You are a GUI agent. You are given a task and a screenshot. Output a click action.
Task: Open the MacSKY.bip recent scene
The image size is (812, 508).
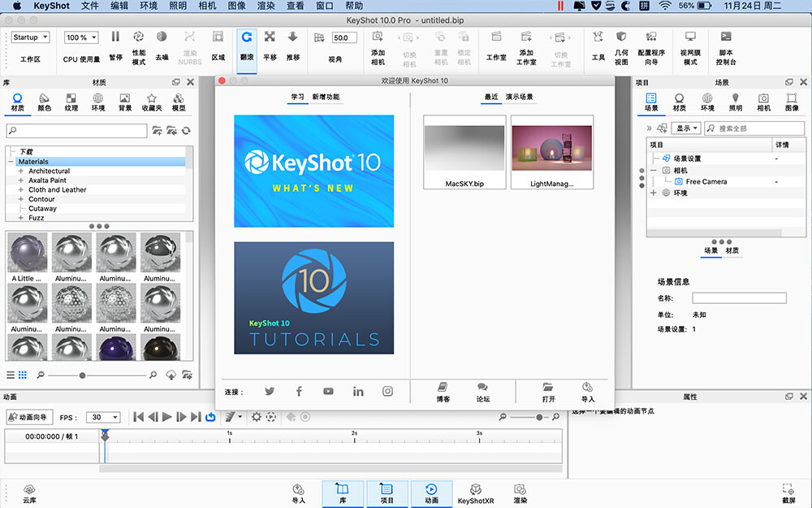464,152
